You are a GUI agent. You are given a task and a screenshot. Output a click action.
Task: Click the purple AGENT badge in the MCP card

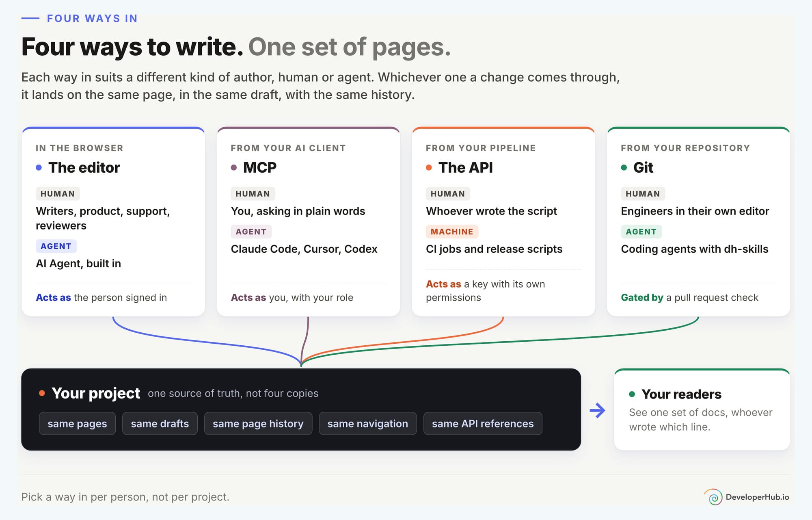point(251,232)
